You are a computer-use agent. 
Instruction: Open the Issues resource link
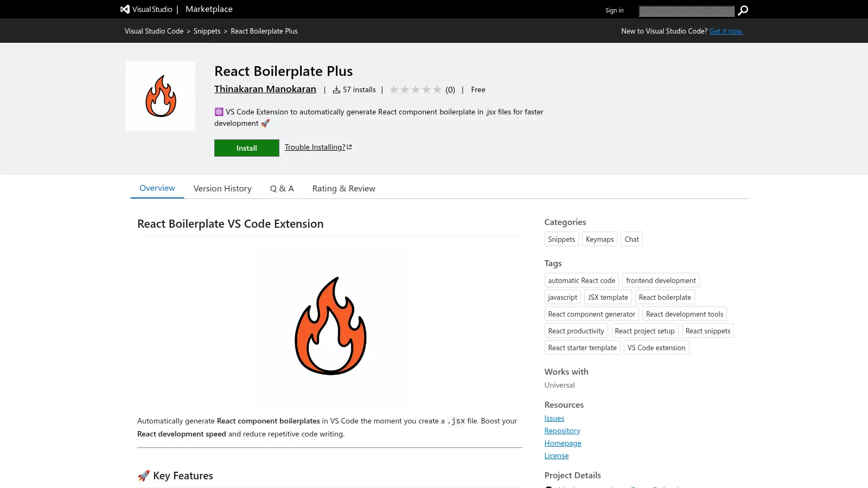point(554,418)
